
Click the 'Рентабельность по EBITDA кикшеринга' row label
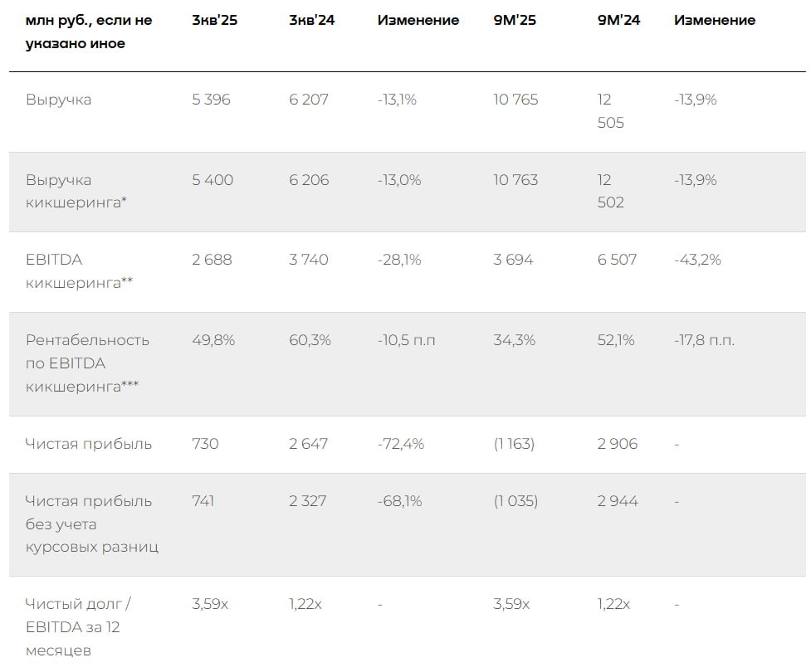pos(87,363)
